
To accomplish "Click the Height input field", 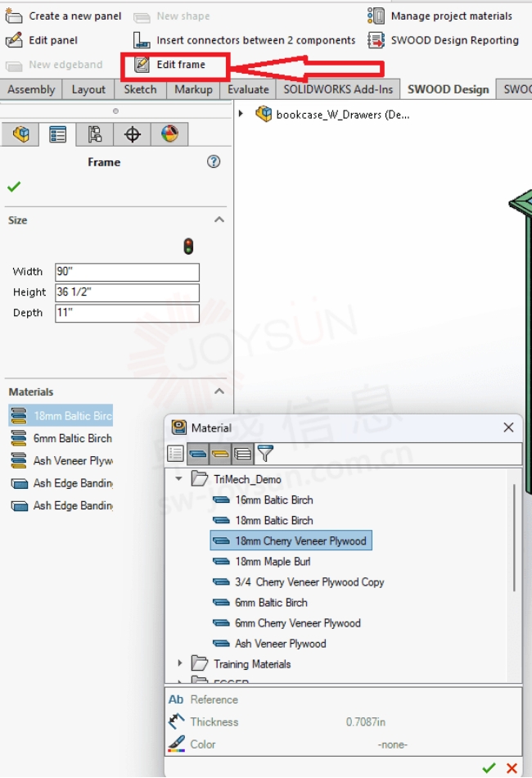I will pos(127,292).
